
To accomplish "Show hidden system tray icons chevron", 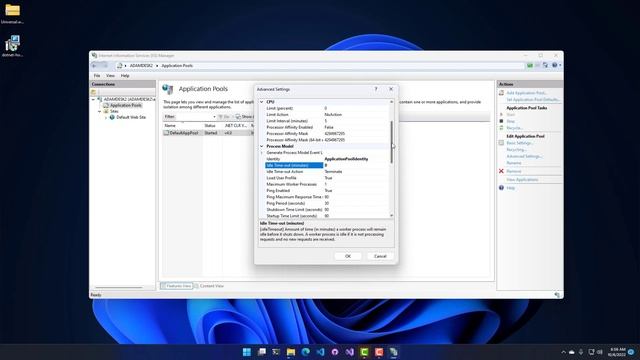I will 563,352.
